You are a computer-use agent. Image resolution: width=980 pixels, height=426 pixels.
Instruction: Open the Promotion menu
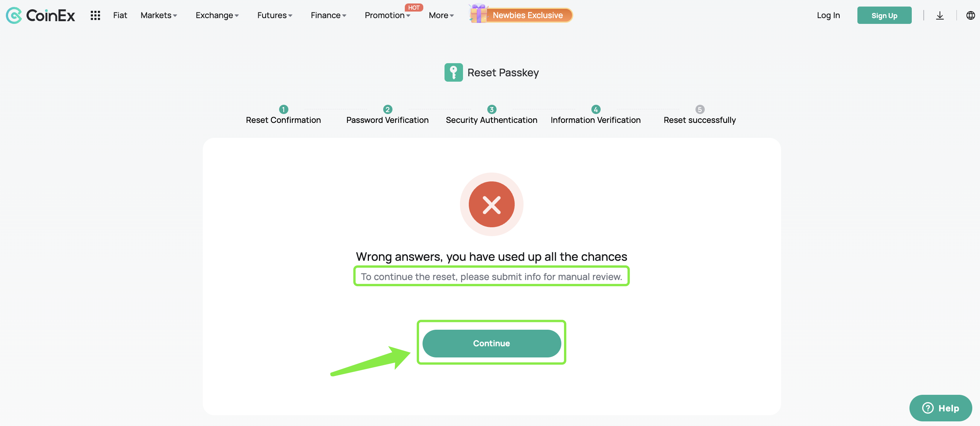[387, 15]
